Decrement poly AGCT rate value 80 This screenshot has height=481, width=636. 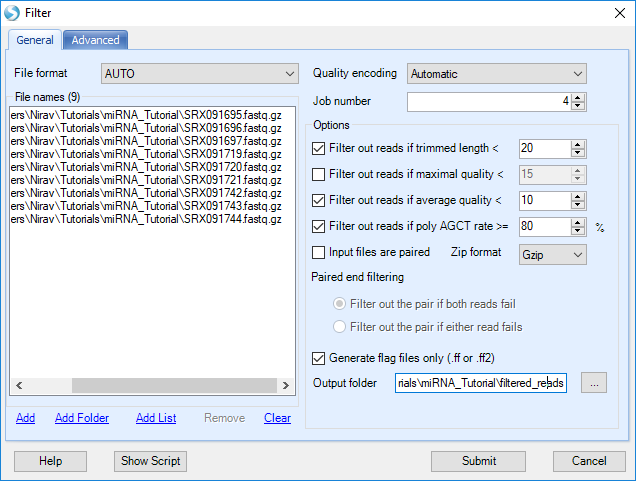578,230
